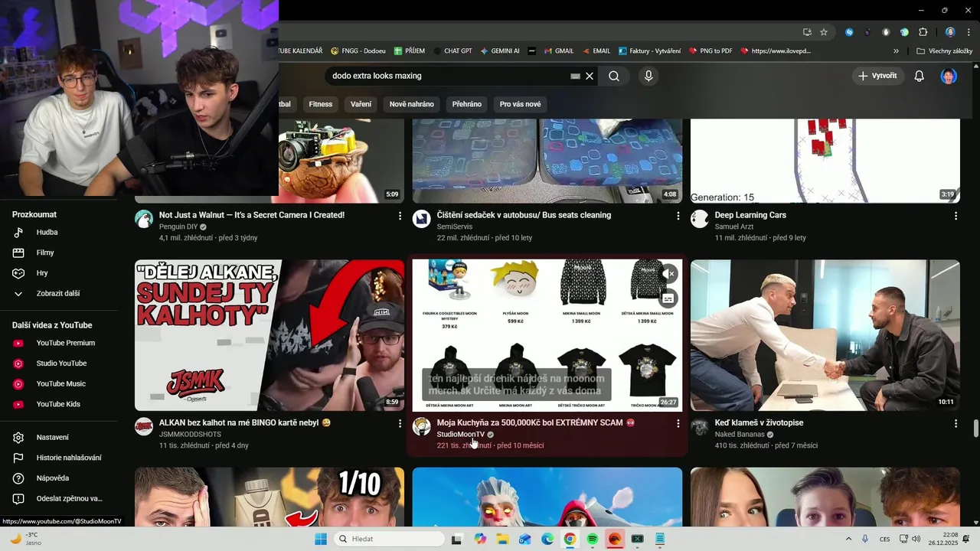Open Chrome extensions puzzle icon
This screenshot has height=551, width=980.
coord(923,32)
